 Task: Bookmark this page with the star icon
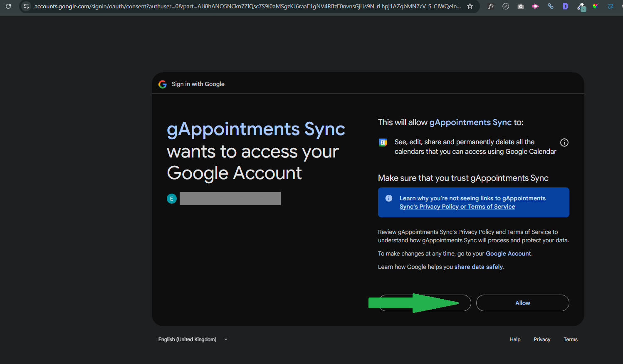(x=470, y=6)
